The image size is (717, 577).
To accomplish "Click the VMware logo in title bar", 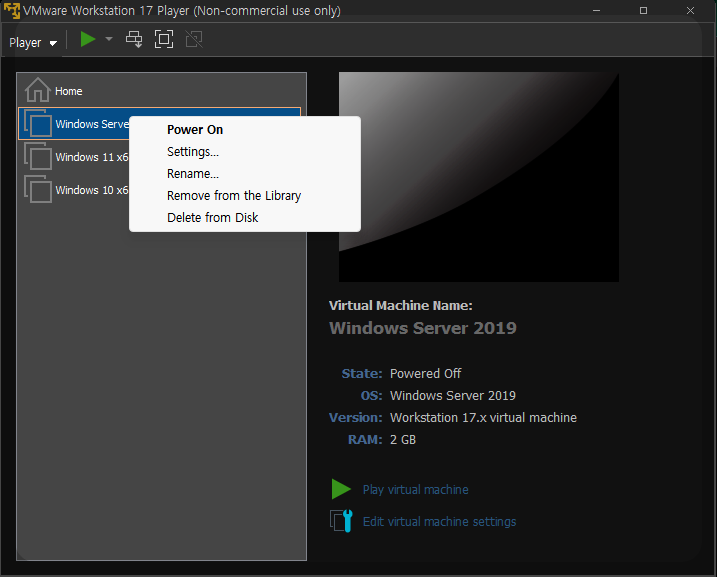I will (x=11, y=10).
